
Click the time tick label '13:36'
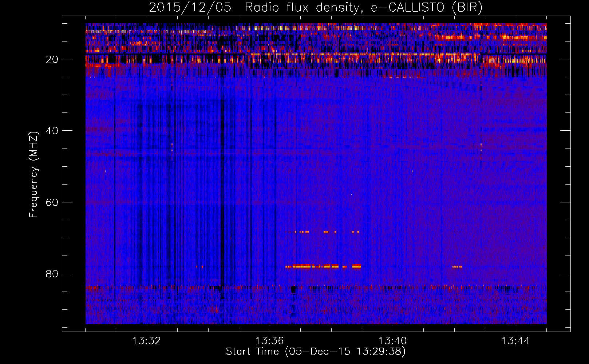[x=270, y=341]
